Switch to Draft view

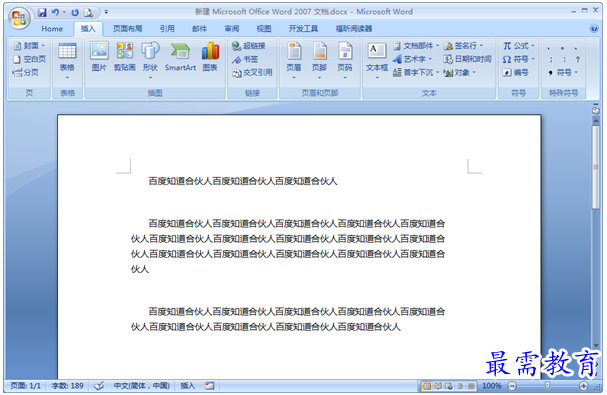471,386
